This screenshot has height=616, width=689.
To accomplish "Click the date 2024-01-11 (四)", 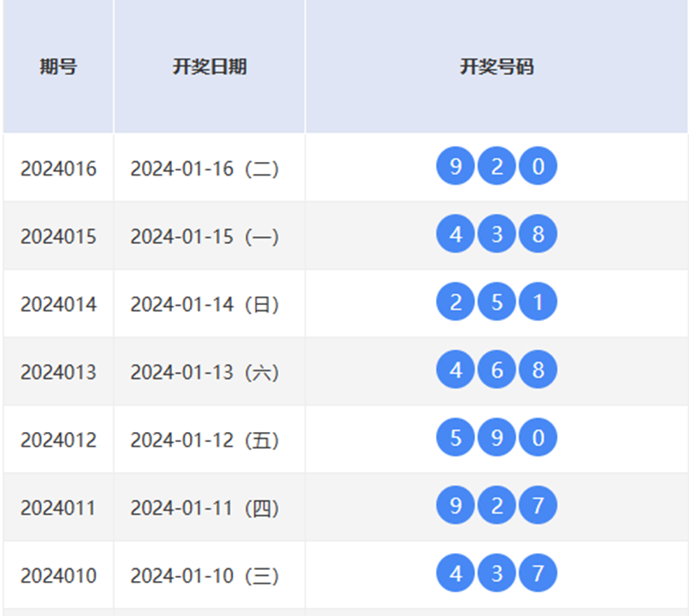I will click(x=204, y=508).
